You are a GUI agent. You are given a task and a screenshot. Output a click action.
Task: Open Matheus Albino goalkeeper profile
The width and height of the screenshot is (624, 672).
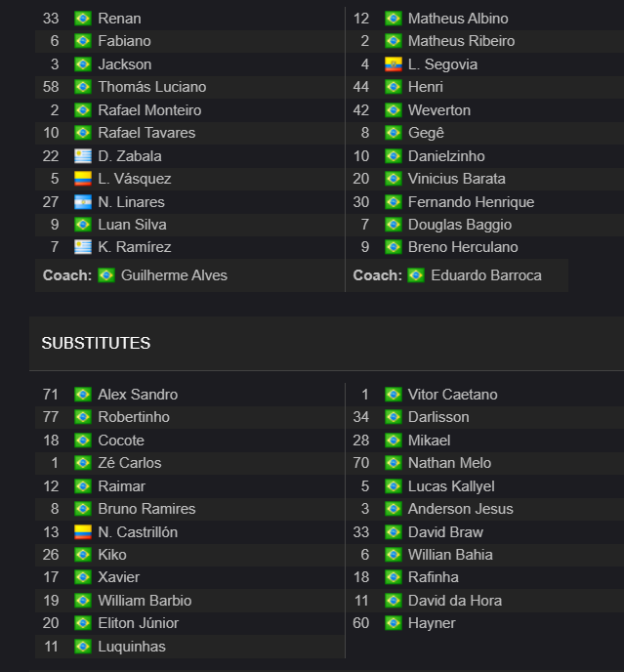[458, 19]
